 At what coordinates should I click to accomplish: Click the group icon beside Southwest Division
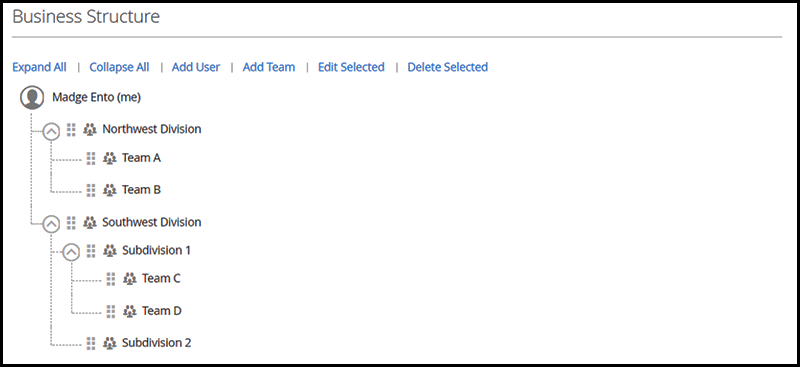pos(90,223)
